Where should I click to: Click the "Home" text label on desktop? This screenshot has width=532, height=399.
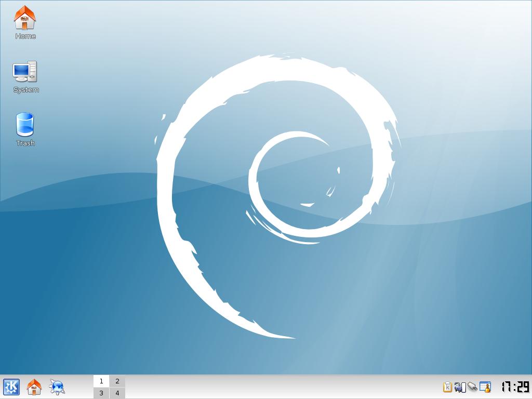[x=25, y=36]
